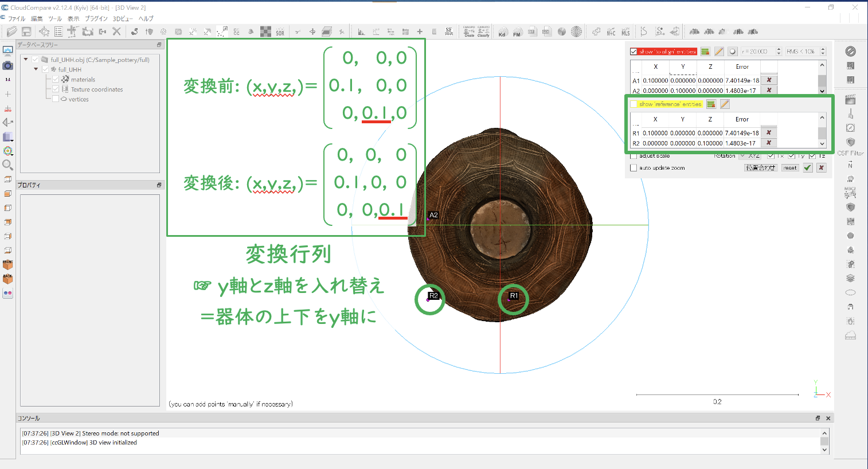The image size is (868, 469).
Task: Click the Save disk icon in toolbar
Action: 26,32
